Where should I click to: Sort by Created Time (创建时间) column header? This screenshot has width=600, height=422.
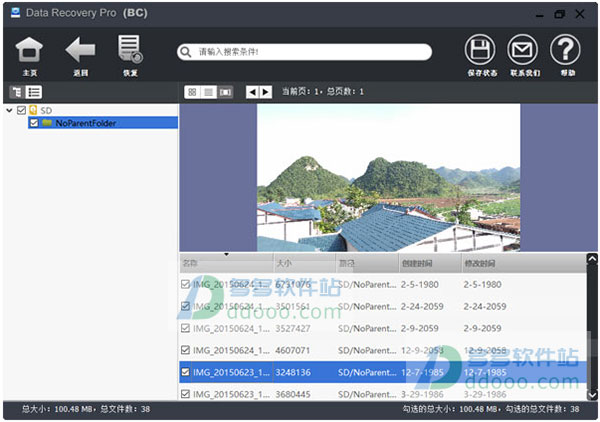coord(430,263)
